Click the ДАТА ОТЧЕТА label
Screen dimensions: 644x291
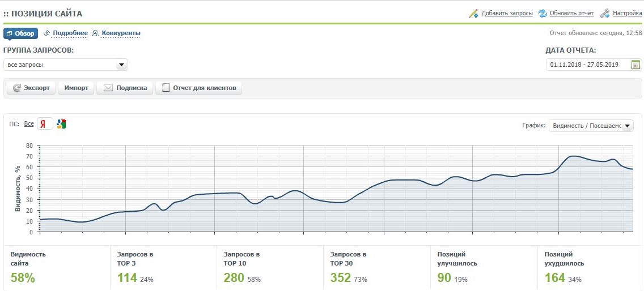tap(571, 50)
